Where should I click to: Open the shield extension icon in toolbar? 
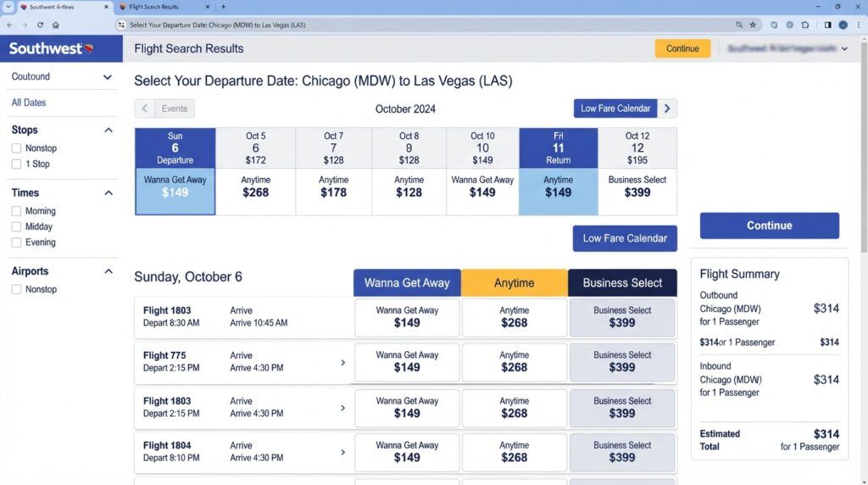pyautogui.click(x=774, y=25)
